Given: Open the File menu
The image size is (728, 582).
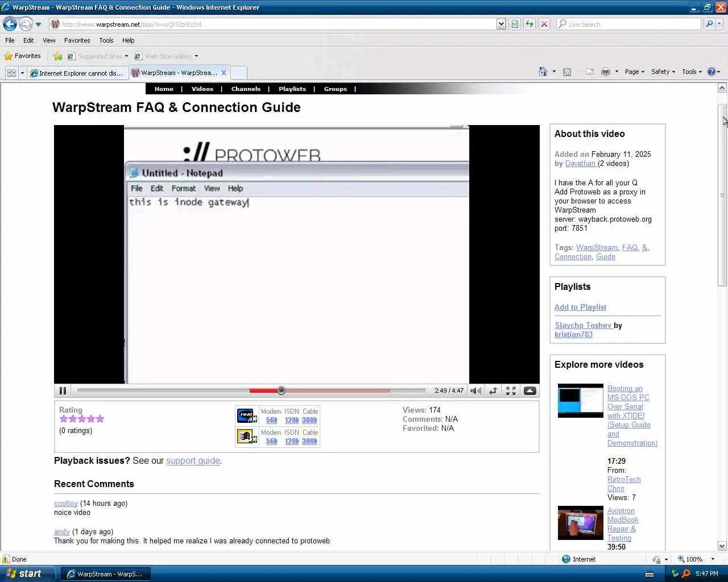Looking at the screenshot, I should 10,40.
